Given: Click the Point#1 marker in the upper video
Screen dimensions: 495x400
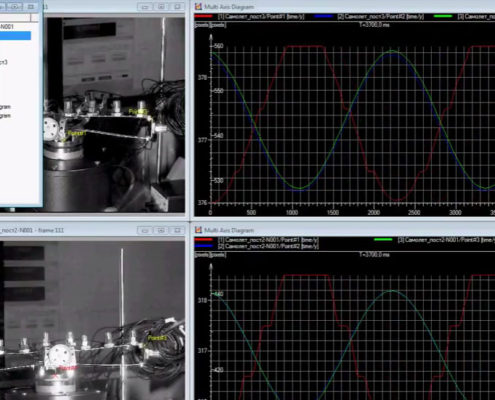Looking at the screenshot, I should 77,133.
